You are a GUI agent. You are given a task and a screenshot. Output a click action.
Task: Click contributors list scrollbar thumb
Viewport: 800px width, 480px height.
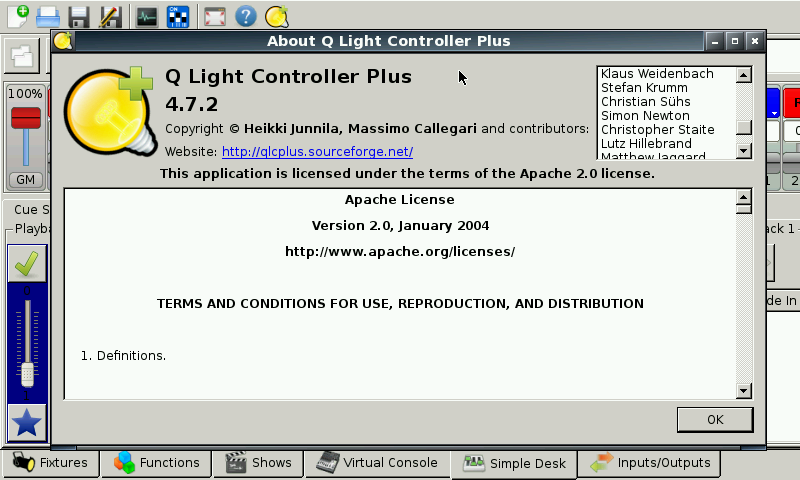pyautogui.click(x=744, y=128)
